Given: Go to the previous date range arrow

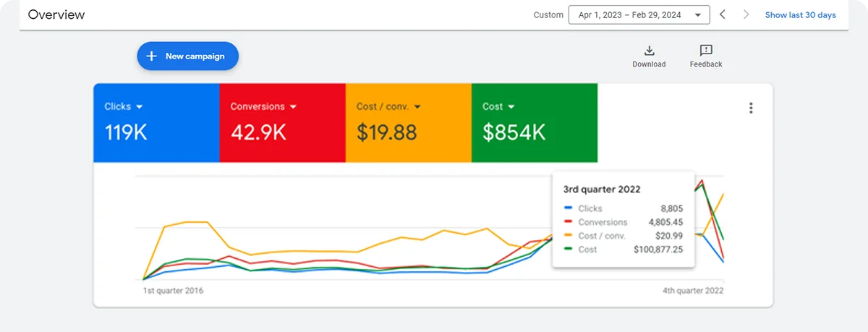Looking at the screenshot, I should 722,14.
